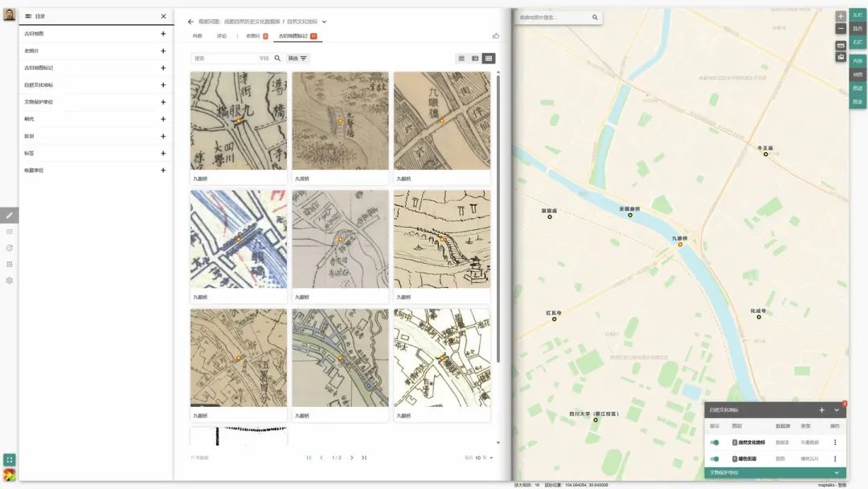Add a layer with the plus icon in the layer panel
Image resolution: width=868 pixels, height=489 pixels.
[821, 410]
